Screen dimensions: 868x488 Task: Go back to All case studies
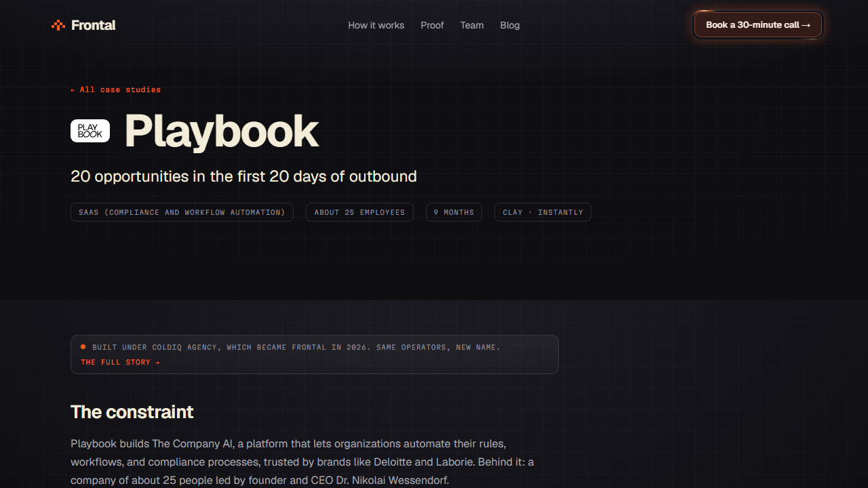coord(116,89)
